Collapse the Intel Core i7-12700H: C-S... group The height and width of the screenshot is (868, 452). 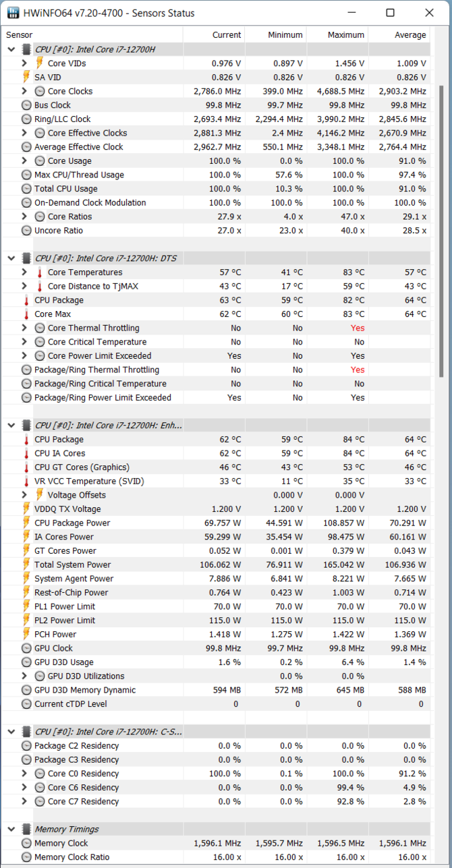pyautogui.click(x=11, y=732)
